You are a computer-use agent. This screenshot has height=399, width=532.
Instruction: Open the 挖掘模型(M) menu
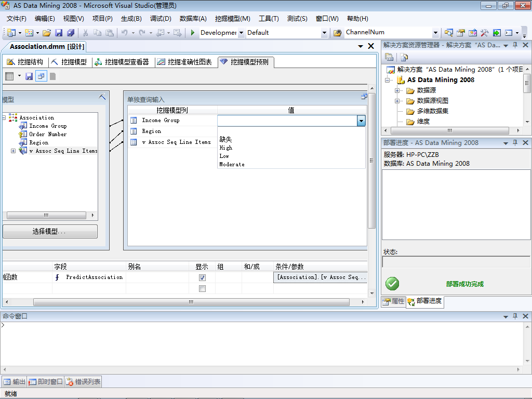pyautogui.click(x=232, y=19)
